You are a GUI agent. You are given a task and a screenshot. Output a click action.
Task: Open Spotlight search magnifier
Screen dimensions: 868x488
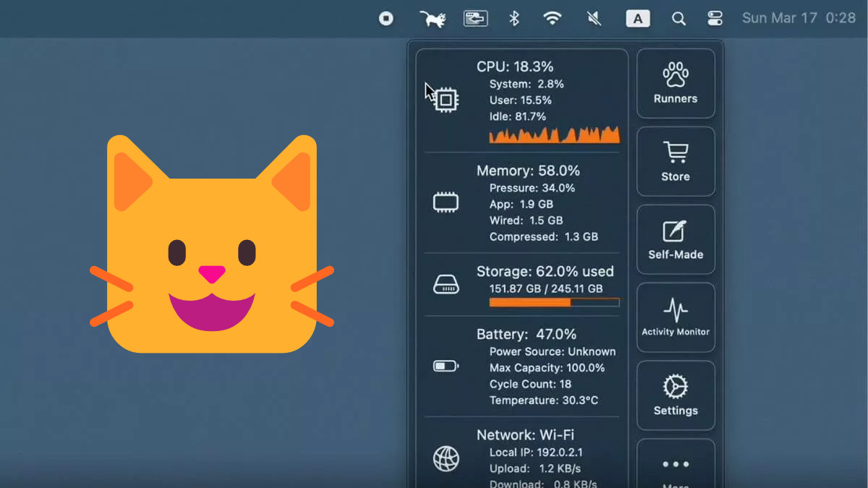pos(678,19)
